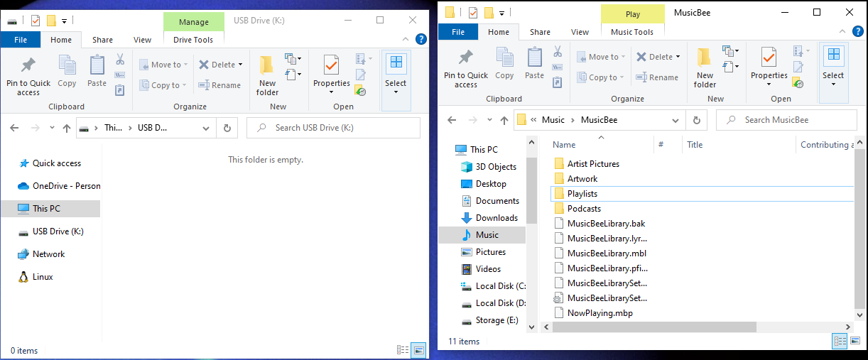868x360 pixels.
Task: Click Search USB Drive (K:) field
Action: click(x=335, y=128)
